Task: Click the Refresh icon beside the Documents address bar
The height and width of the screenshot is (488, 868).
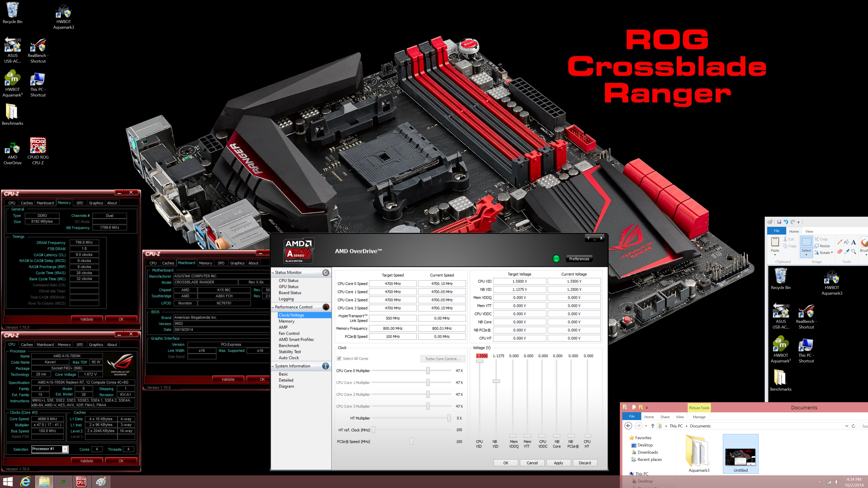Action: tap(854, 426)
